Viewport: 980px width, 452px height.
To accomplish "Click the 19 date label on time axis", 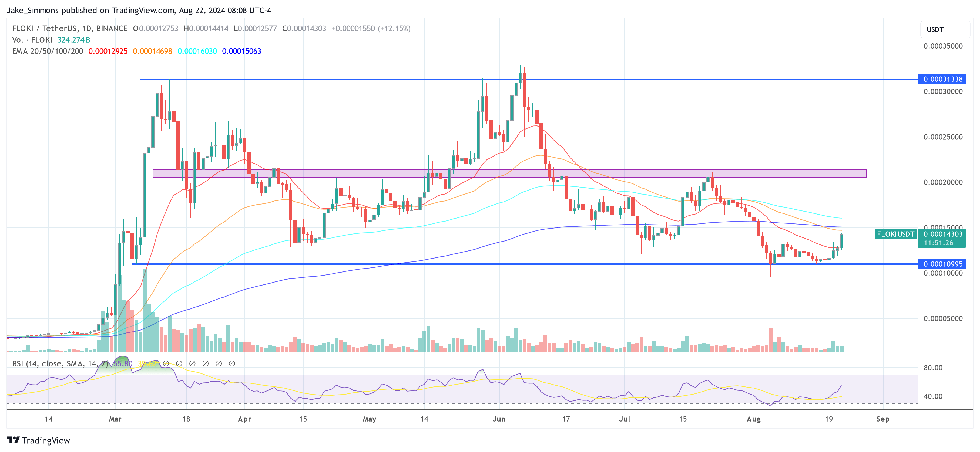I will [x=828, y=419].
